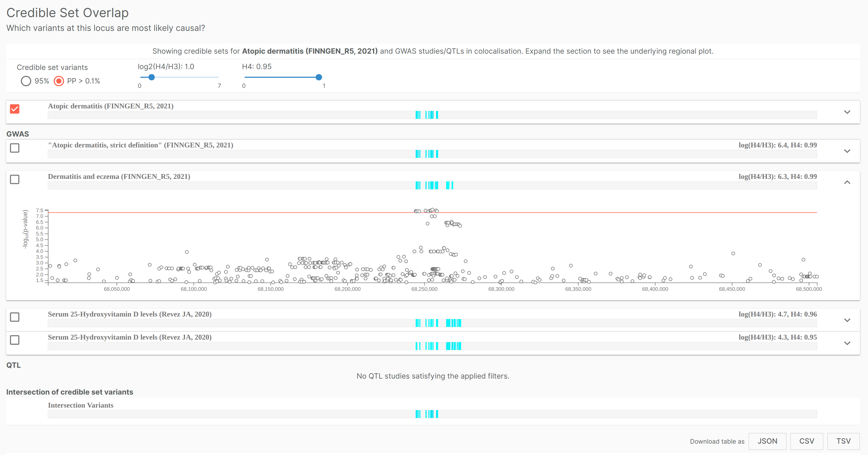Enable the Dermatitis and eczema checkbox

tap(14, 179)
